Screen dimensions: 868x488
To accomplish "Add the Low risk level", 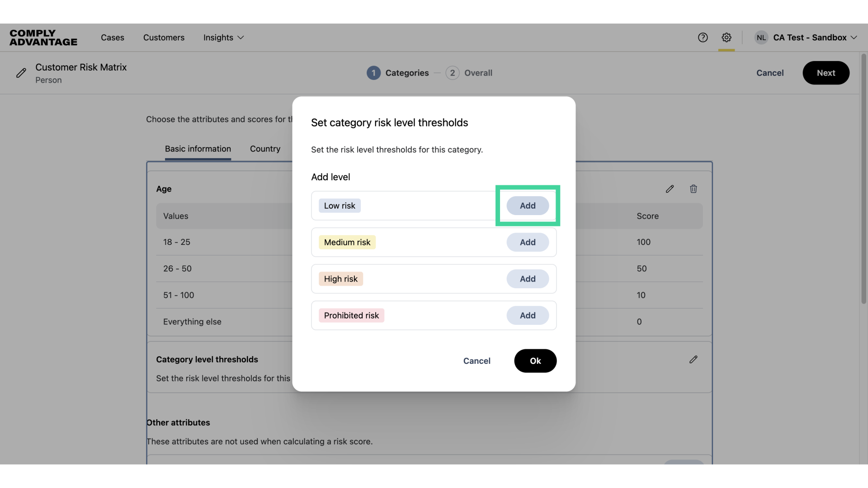I will [x=528, y=205].
